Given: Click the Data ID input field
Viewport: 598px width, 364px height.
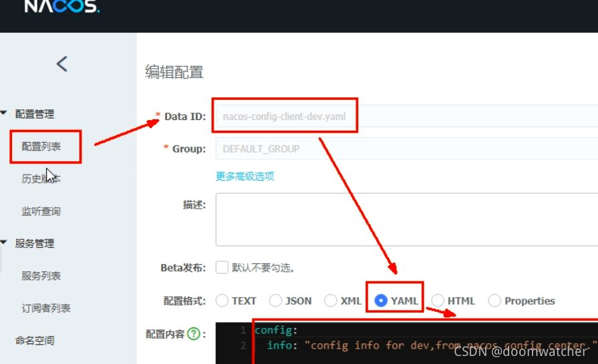Looking at the screenshot, I should coord(406,116).
